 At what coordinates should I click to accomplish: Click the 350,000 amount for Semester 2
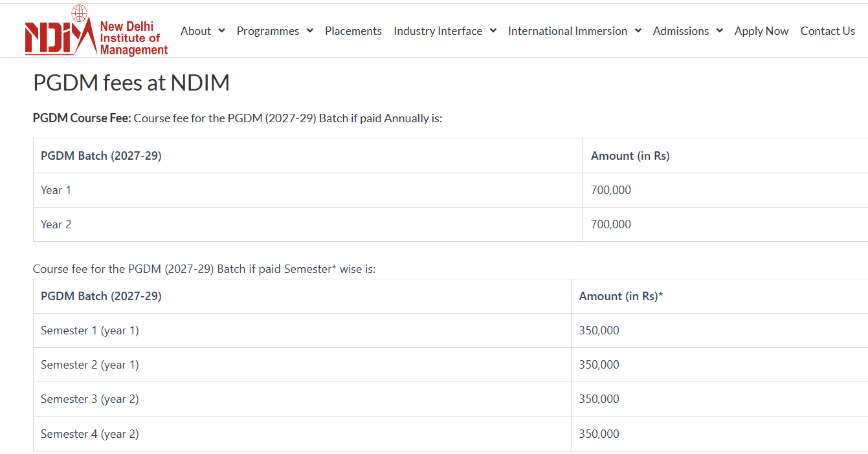pyautogui.click(x=599, y=365)
